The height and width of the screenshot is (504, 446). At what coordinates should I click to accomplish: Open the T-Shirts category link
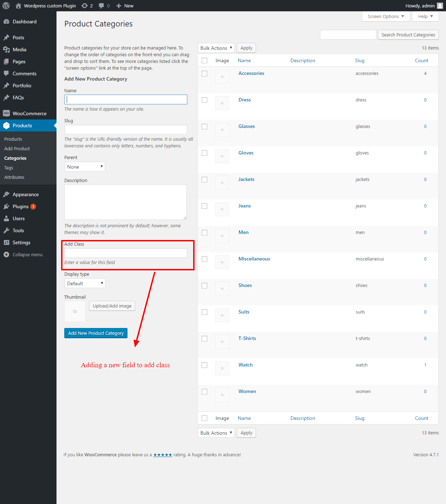click(247, 339)
